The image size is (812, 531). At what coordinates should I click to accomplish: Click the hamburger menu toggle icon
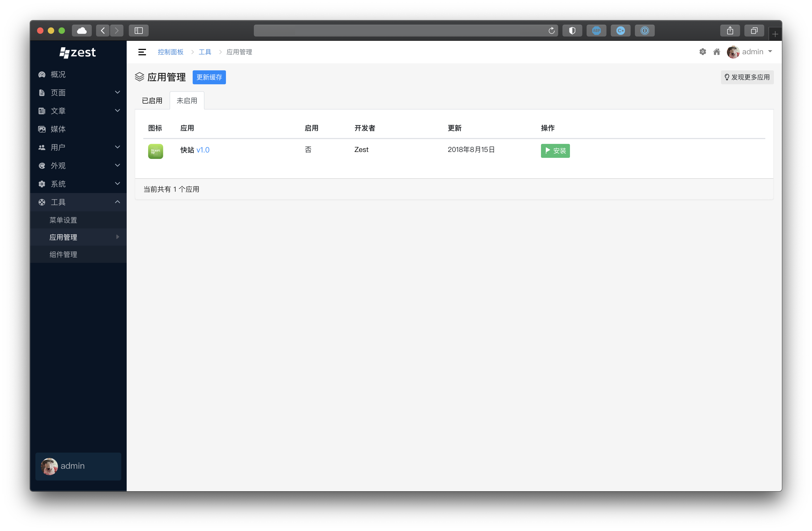(x=142, y=52)
